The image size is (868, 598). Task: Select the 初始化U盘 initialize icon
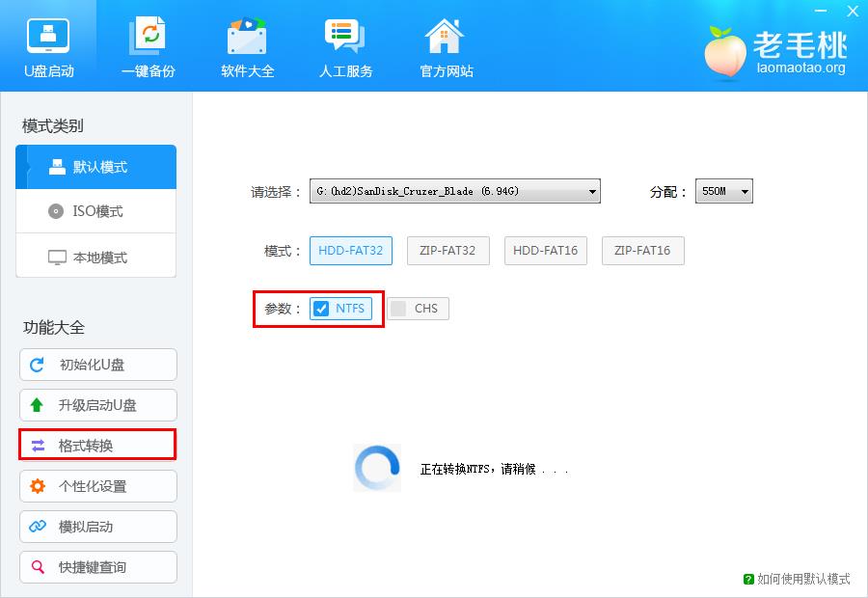pyautogui.click(x=97, y=365)
